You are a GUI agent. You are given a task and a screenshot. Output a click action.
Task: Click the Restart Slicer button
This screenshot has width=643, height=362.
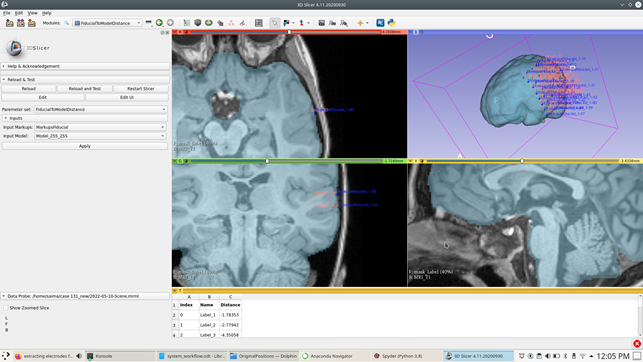pyautogui.click(x=141, y=89)
